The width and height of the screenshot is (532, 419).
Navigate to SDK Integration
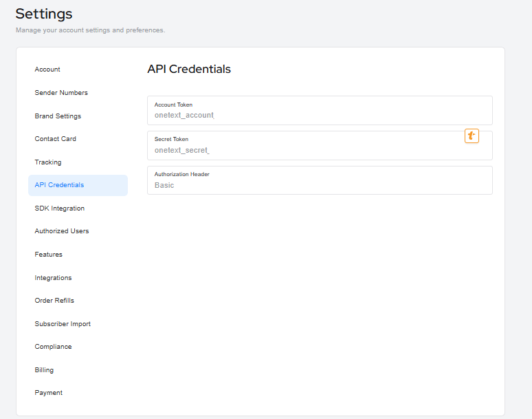60,208
